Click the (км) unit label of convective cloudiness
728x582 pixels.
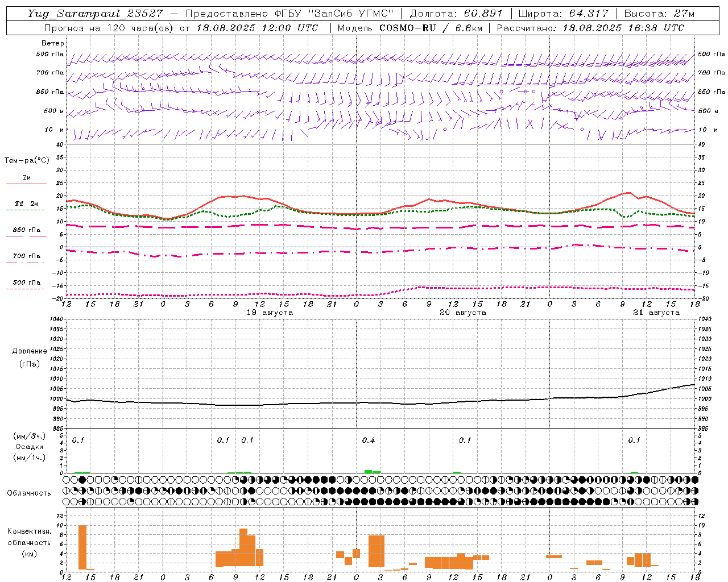30,554
